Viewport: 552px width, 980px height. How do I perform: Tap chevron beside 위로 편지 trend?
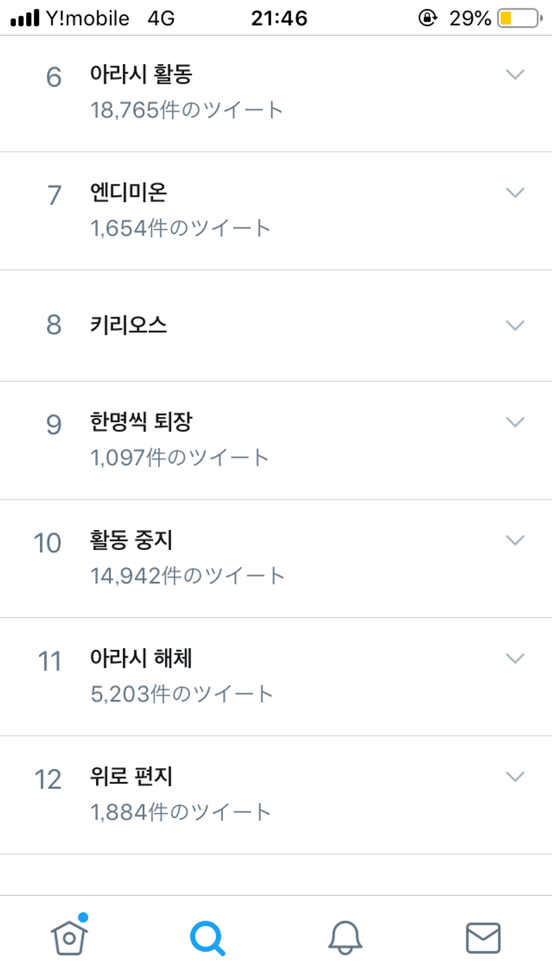pos(515,776)
